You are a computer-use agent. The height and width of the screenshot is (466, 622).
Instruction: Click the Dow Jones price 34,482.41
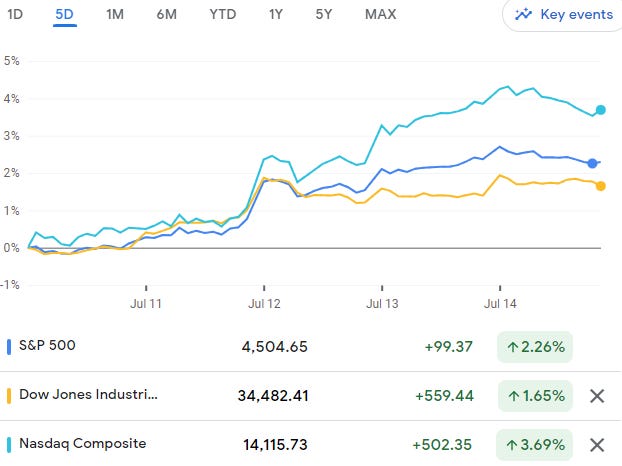coord(273,396)
